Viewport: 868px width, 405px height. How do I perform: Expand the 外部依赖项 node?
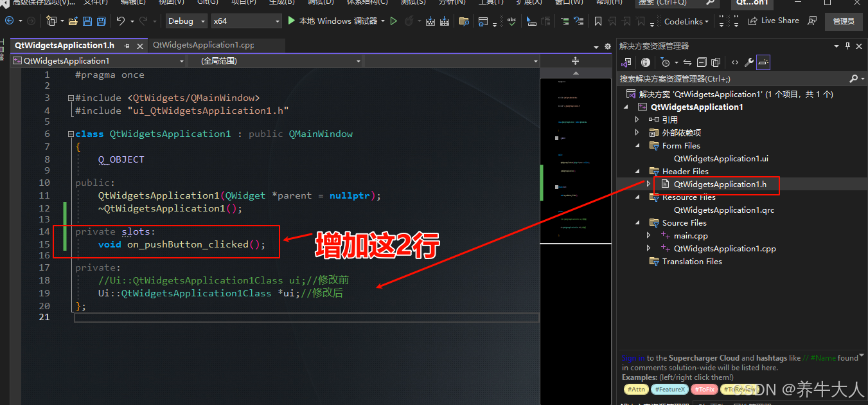[637, 132]
